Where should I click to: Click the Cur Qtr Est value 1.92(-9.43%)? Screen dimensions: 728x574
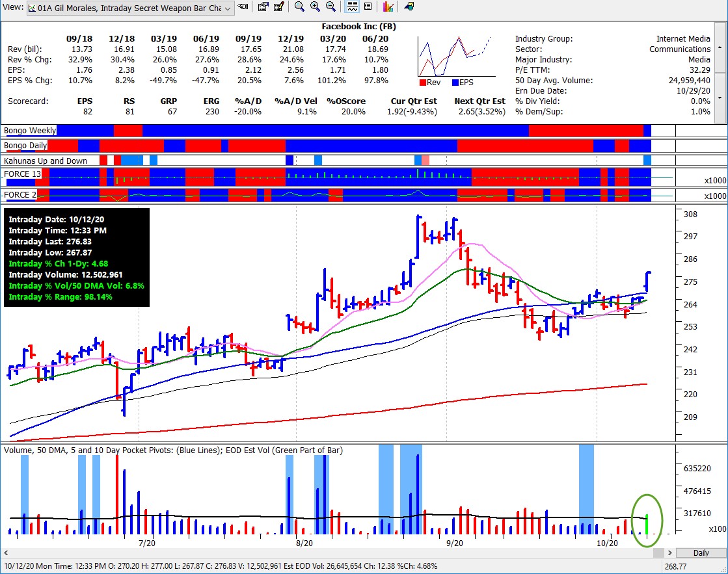412,111
